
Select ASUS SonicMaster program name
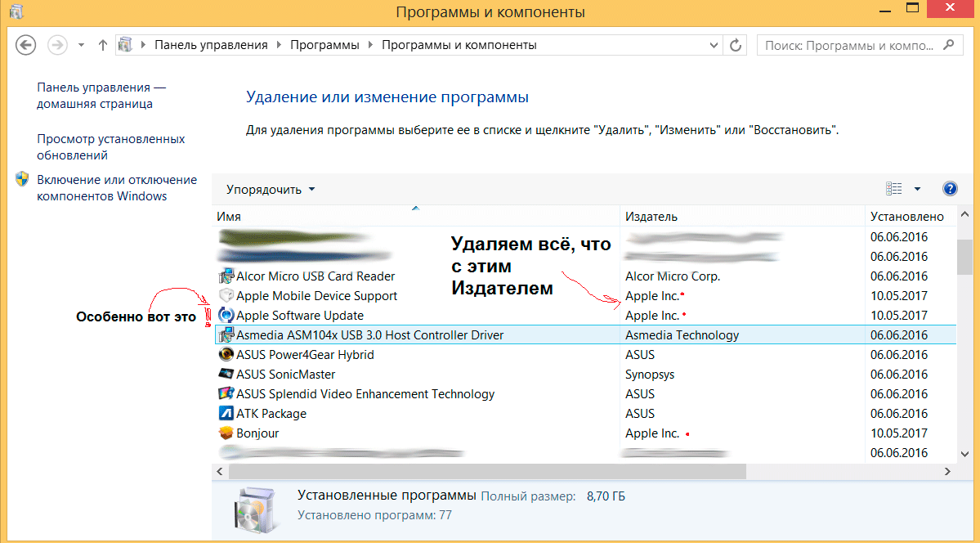[285, 374]
